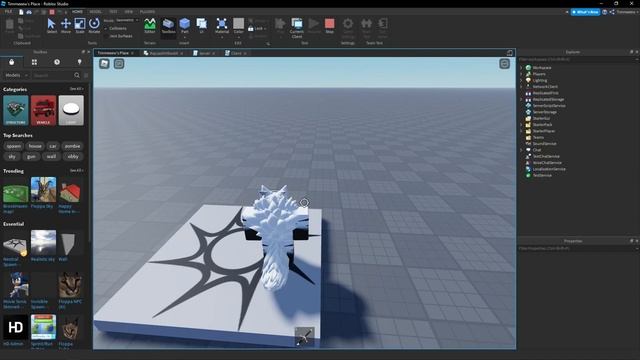
Task: Switch the Toolbox to the Inventory grid tab
Action: [34, 62]
